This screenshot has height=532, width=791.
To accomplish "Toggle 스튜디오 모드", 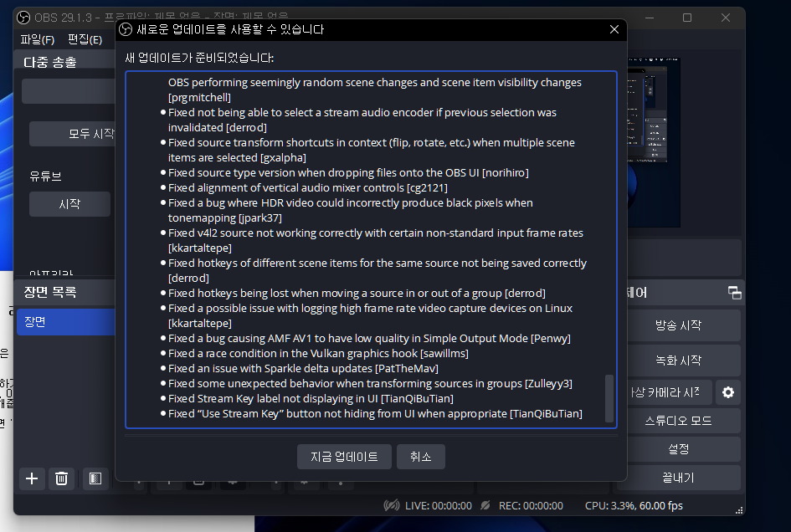I will pyautogui.click(x=679, y=421).
